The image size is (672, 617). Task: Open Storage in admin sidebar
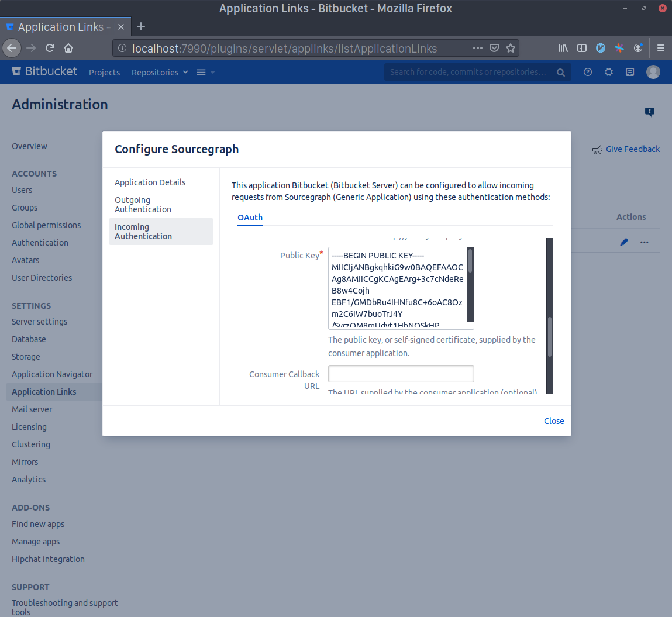point(26,357)
